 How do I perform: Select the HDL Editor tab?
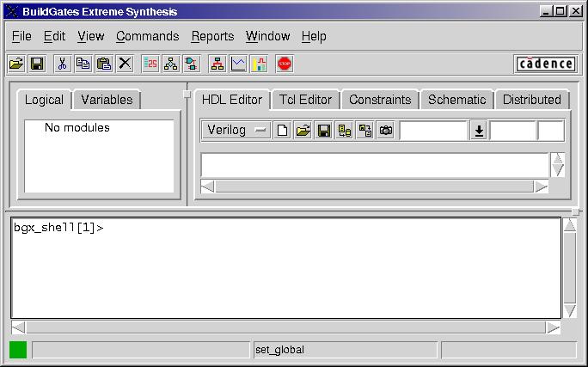pos(232,100)
